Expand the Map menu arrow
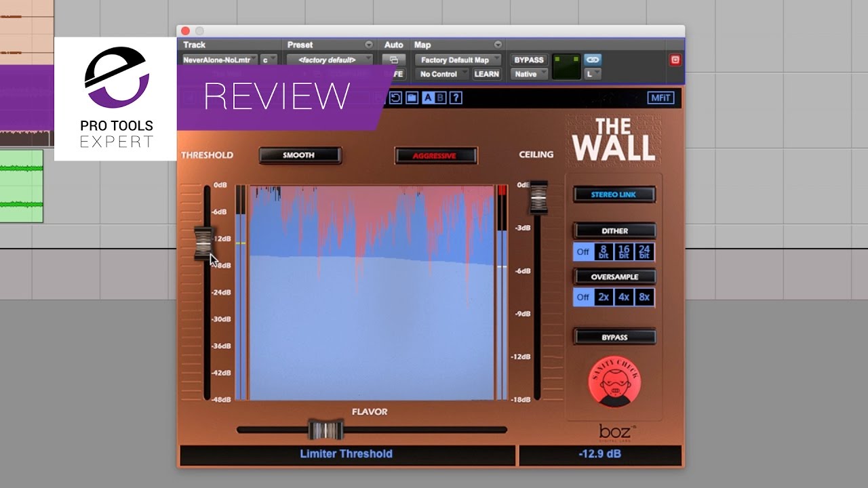 point(498,45)
